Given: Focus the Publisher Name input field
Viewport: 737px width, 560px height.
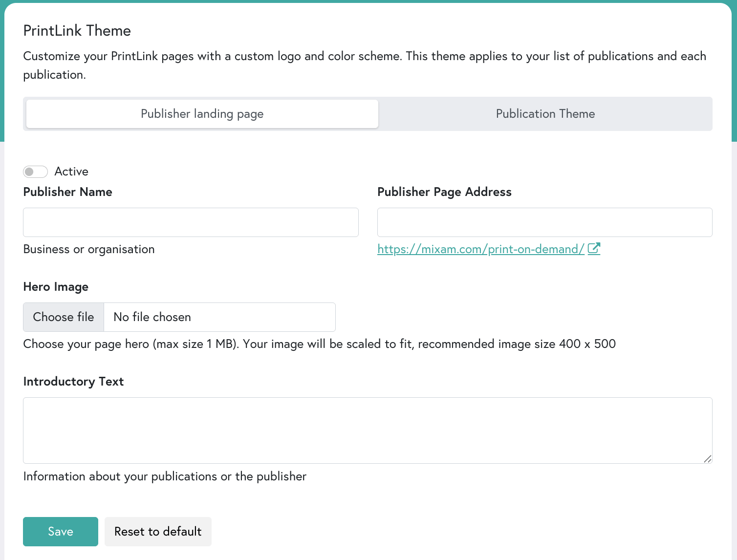Looking at the screenshot, I should pyautogui.click(x=191, y=222).
